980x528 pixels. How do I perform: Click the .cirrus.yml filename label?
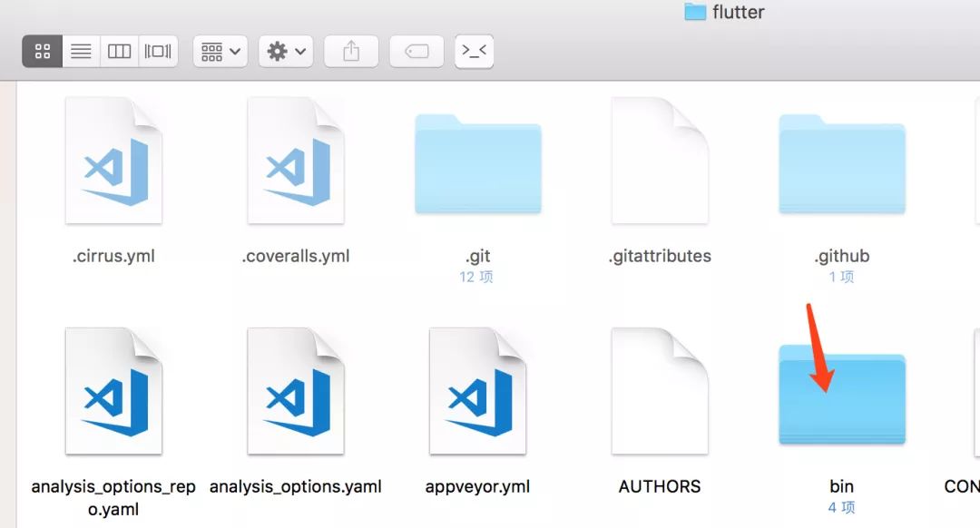[113, 256]
